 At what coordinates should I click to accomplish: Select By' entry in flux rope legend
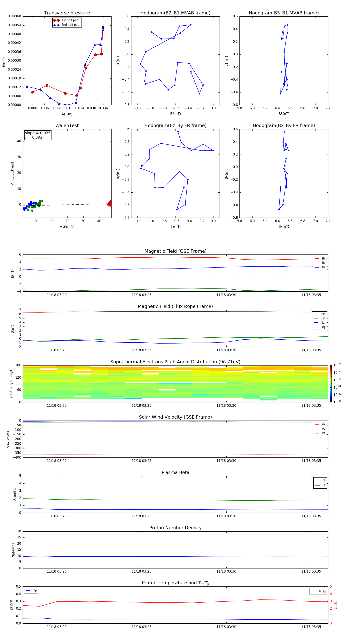320,318
